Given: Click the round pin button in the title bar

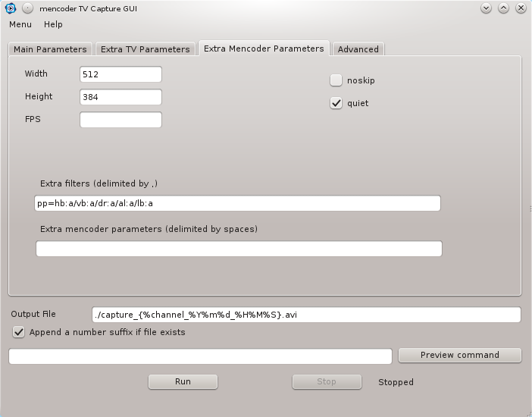Looking at the screenshot, I should (28, 8).
